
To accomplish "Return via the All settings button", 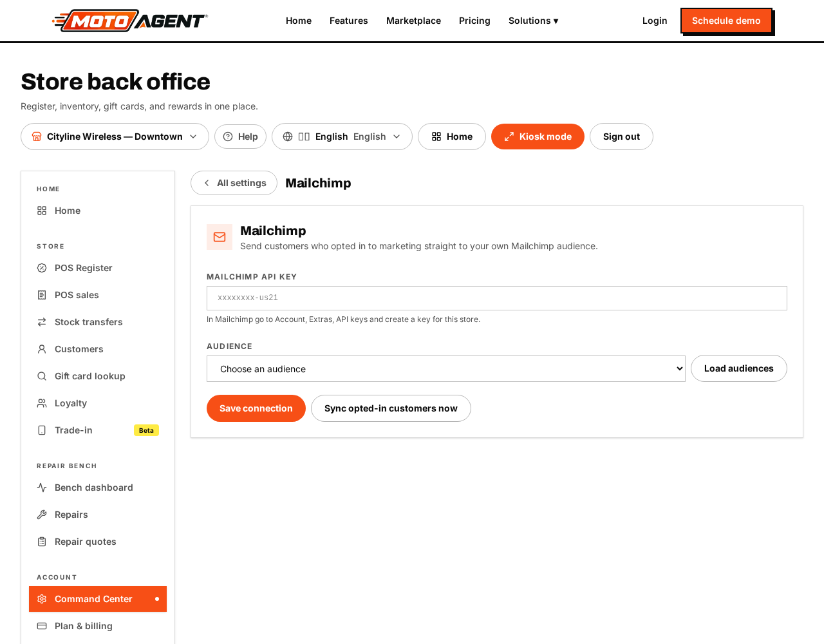I will point(234,183).
